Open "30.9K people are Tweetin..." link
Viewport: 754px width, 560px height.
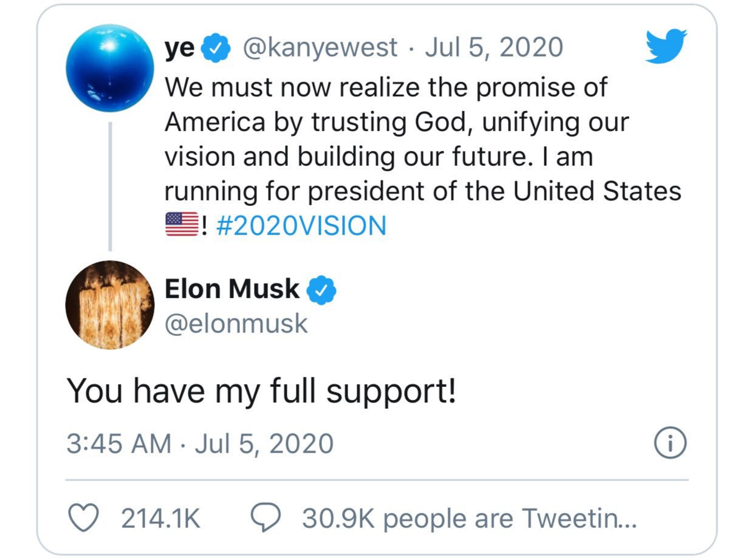[468, 518]
